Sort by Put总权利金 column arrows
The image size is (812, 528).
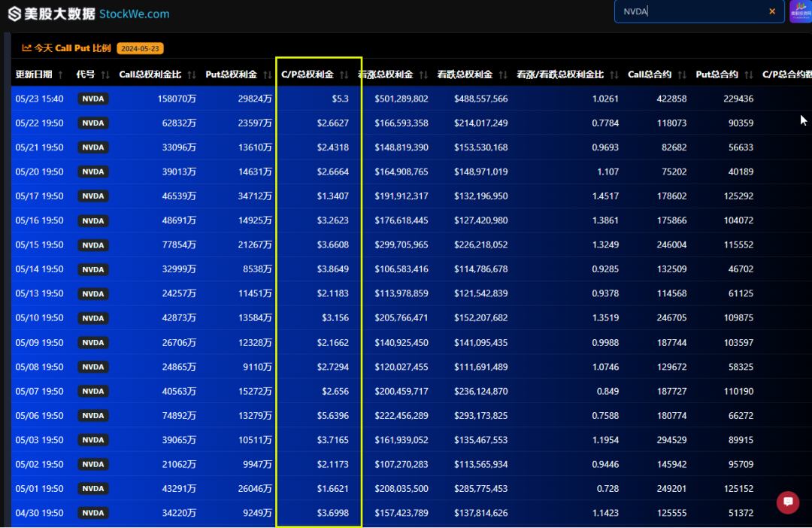[x=267, y=74]
